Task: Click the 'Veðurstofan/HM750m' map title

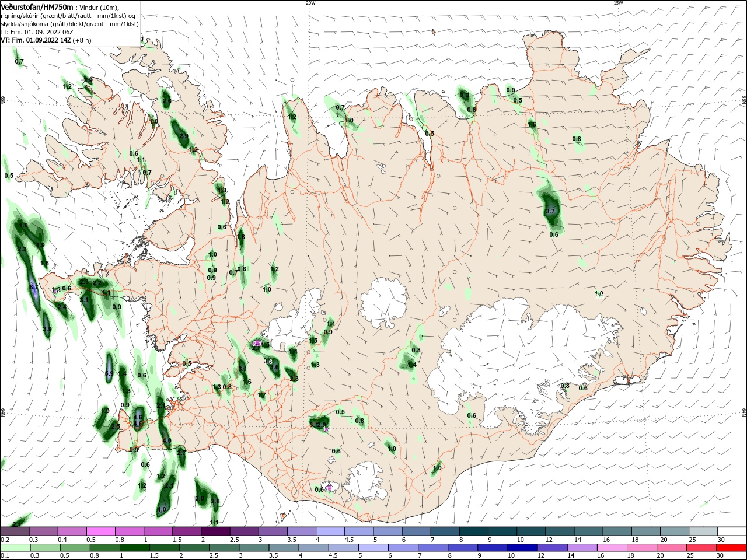Action: (x=37, y=7)
